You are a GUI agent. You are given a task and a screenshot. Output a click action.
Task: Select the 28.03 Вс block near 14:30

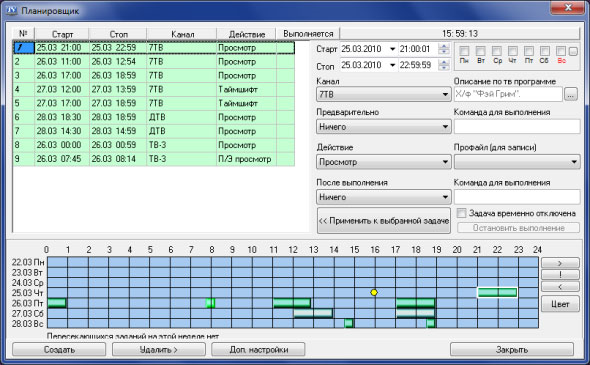tap(349, 323)
